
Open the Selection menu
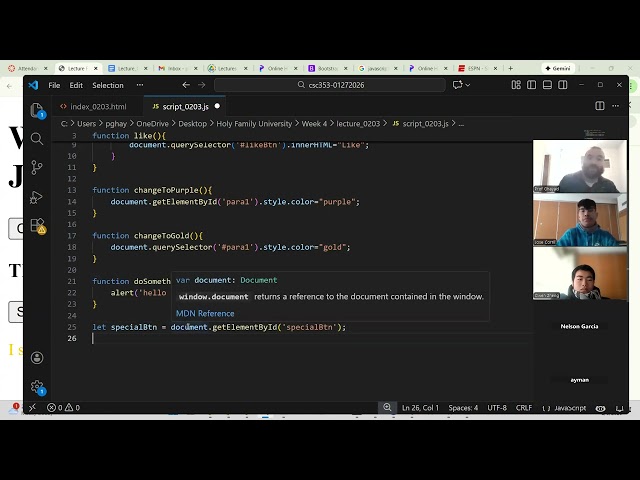pos(108,85)
